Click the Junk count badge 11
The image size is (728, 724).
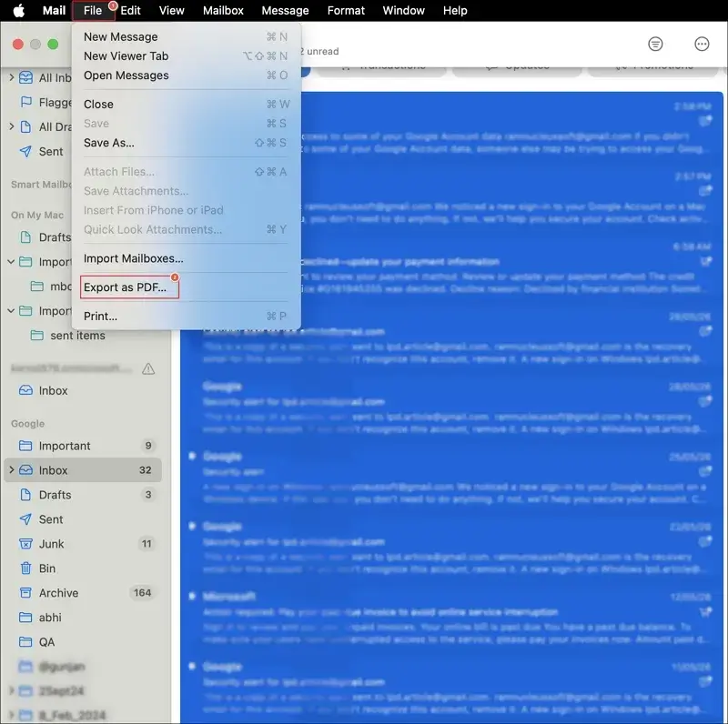point(147,544)
